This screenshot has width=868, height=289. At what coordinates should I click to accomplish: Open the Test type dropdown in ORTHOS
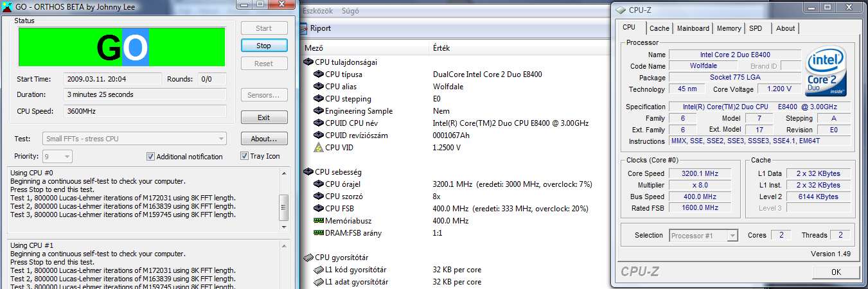click(x=134, y=139)
